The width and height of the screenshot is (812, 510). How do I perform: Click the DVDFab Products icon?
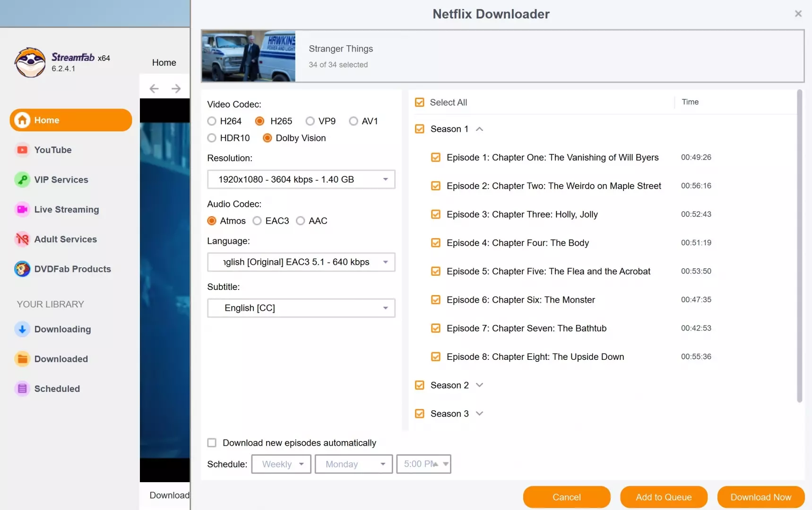(x=22, y=269)
